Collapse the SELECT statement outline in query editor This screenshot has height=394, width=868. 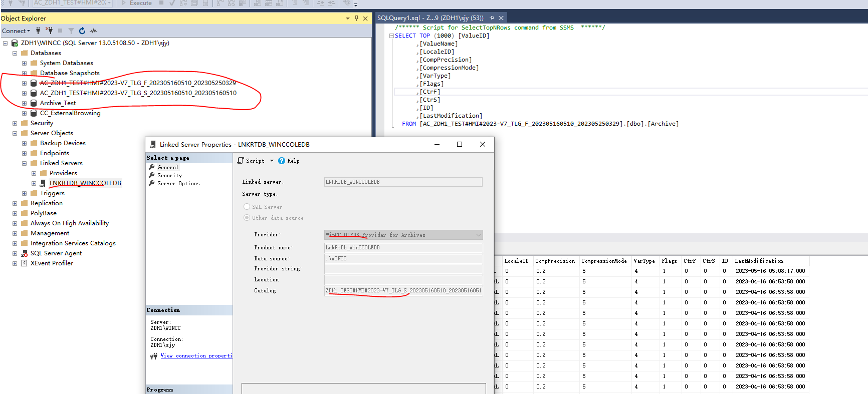[391, 36]
